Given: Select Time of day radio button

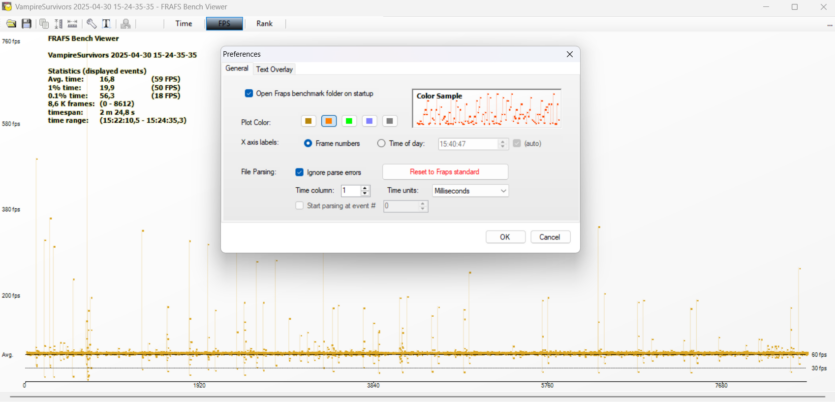Looking at the screenshot, I should tap(381, 143).
